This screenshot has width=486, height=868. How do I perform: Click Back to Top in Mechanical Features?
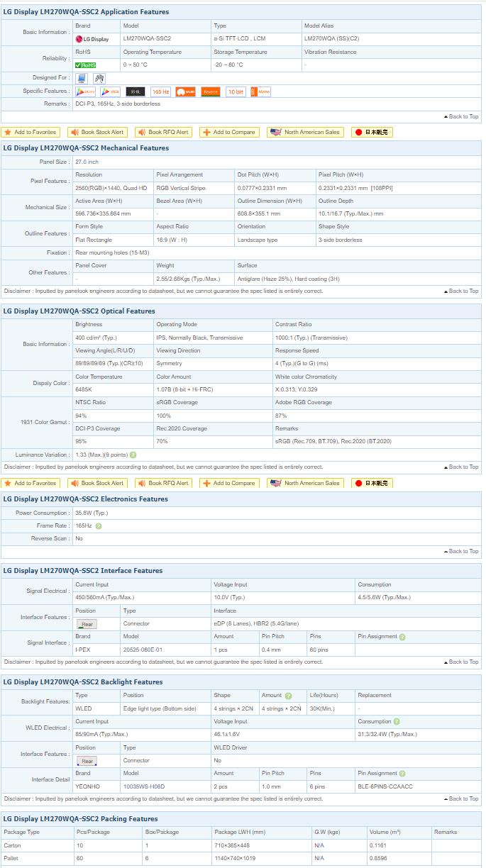coord(461,291)
